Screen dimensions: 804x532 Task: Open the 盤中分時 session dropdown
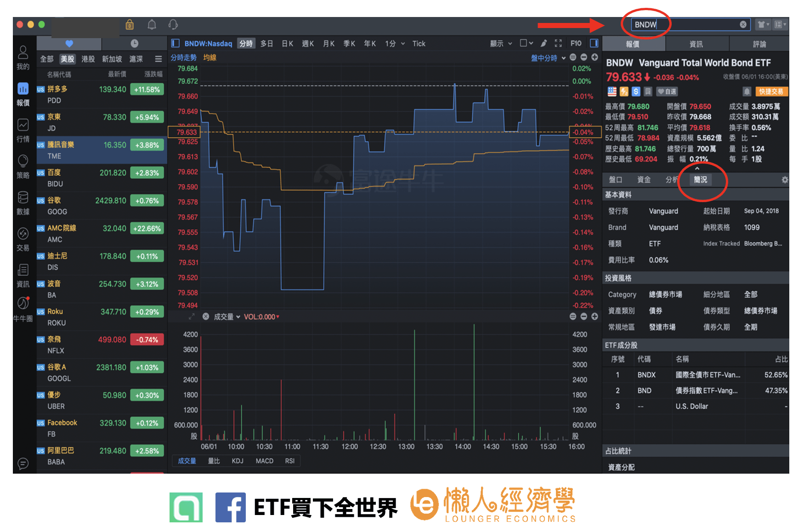click(549, 58)
